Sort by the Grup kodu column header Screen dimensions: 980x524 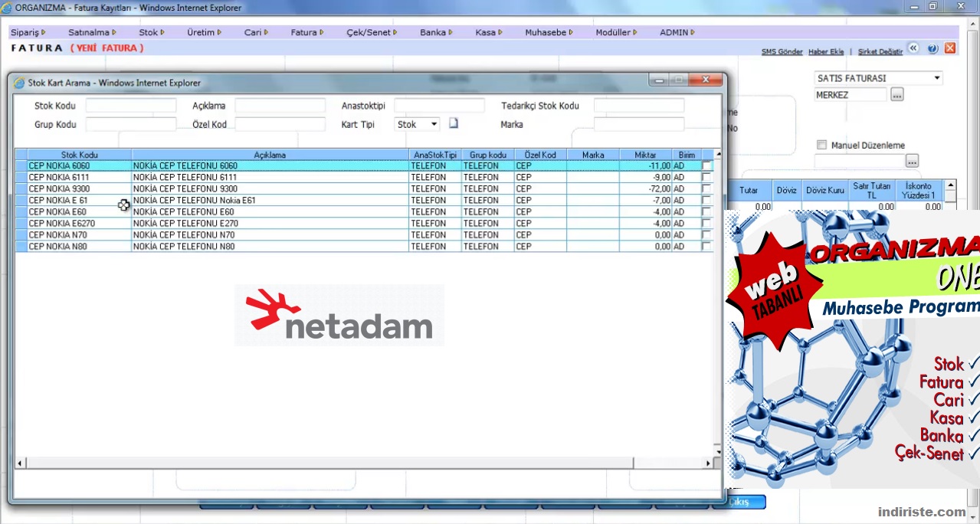pos(488,155)
